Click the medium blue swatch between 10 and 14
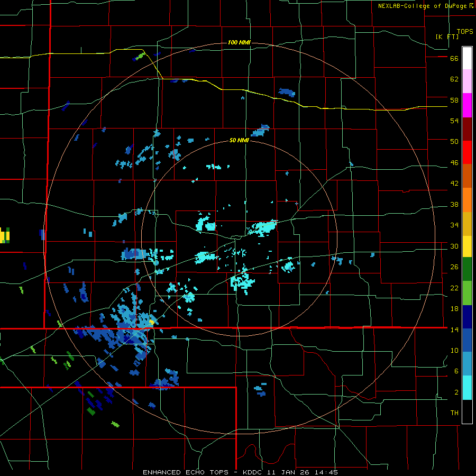The image size is (476, 476). click(x=467, y=340)
